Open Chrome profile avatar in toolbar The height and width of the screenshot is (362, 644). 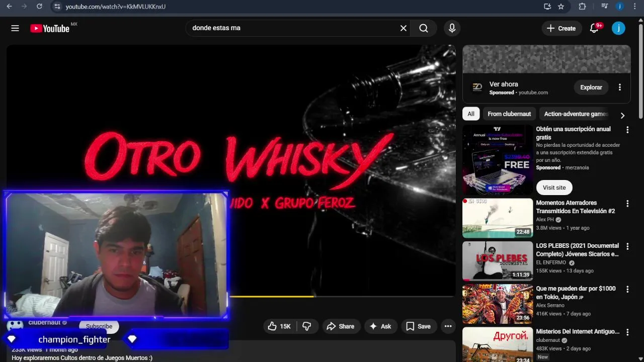pyautogui.click(x=620, y=7)
